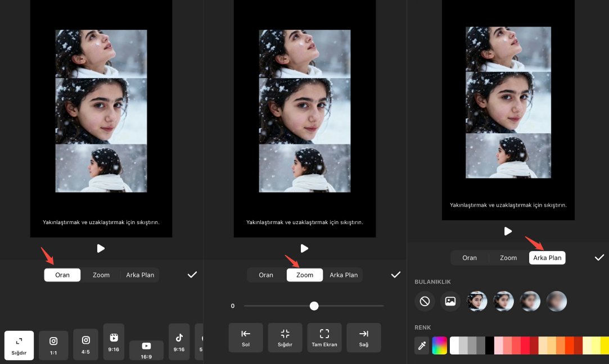Viewport: 609px width, 364px height.
Task: Choose the most blurred background thumbnail
Action: [556, 302]
